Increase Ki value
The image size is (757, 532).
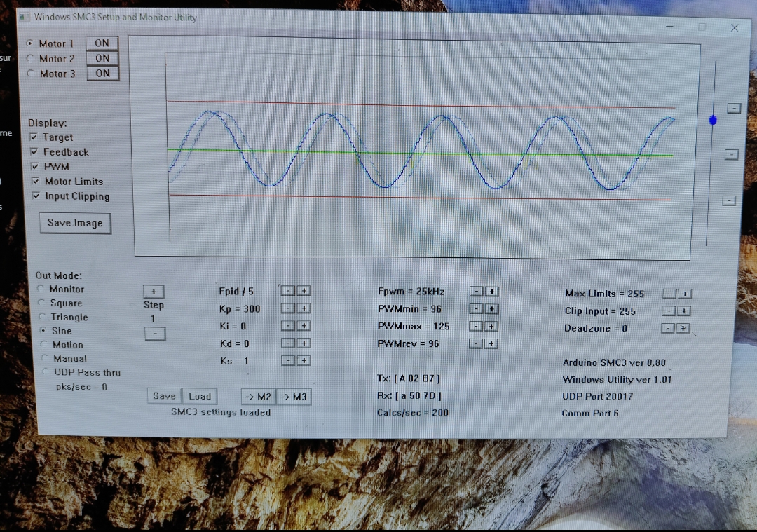(x=304, y=326)
